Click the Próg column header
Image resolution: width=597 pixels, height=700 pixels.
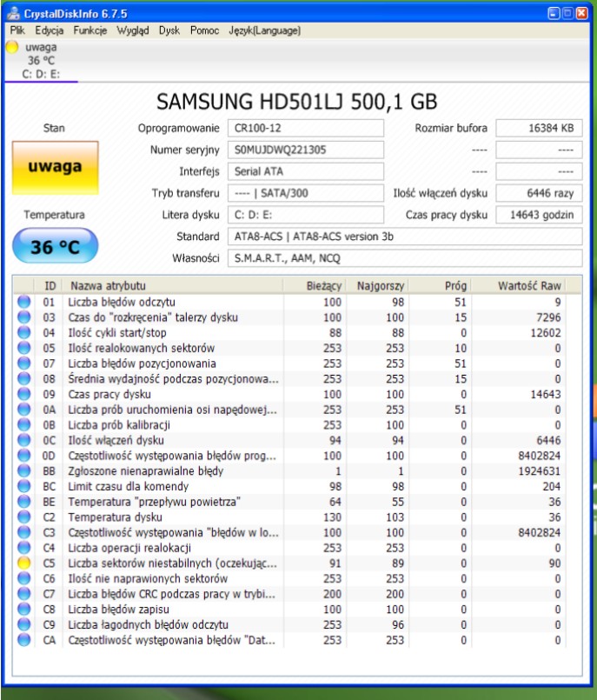coord(440,286)
